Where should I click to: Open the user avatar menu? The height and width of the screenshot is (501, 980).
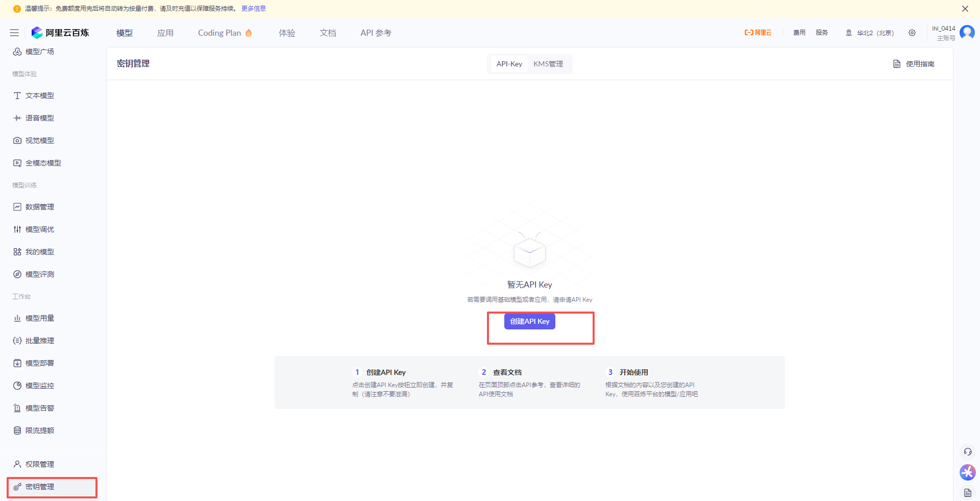(967, 33)
